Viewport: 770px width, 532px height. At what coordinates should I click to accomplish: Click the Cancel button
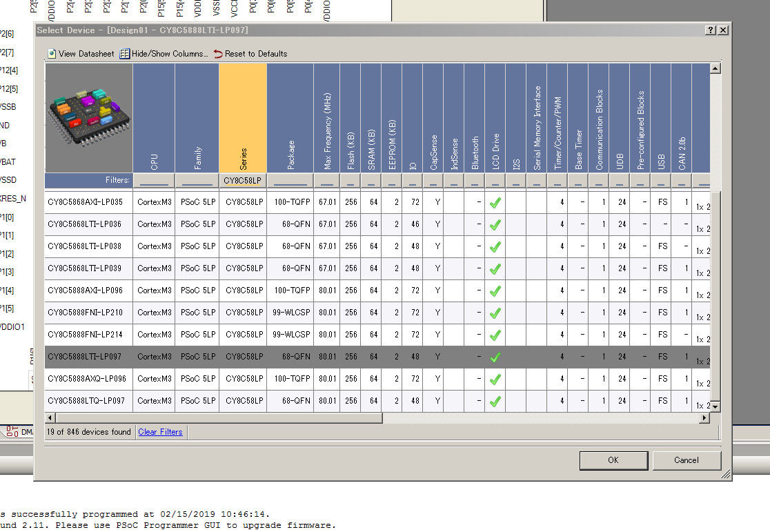click(686, 460)
